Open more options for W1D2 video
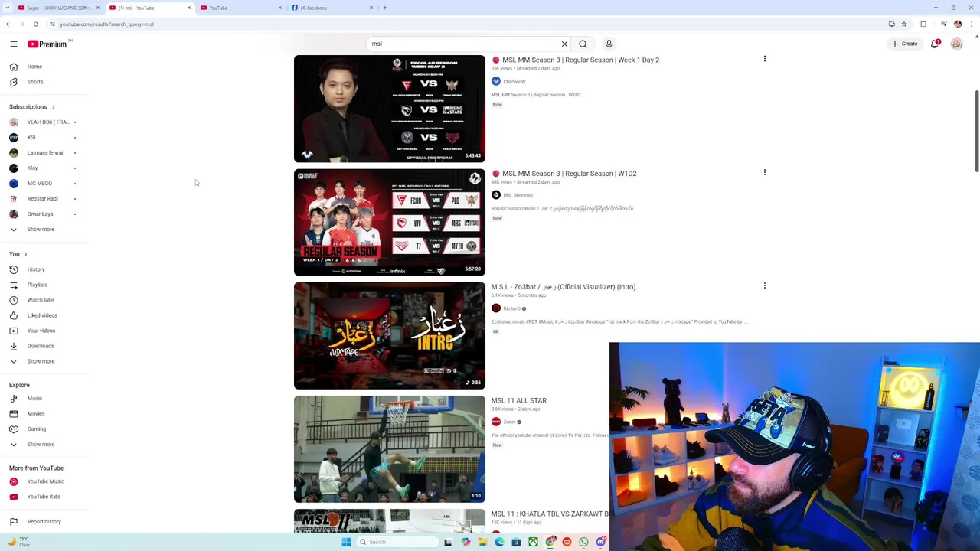This screenshot has width=980, height=551. click(x=764, y=172)
